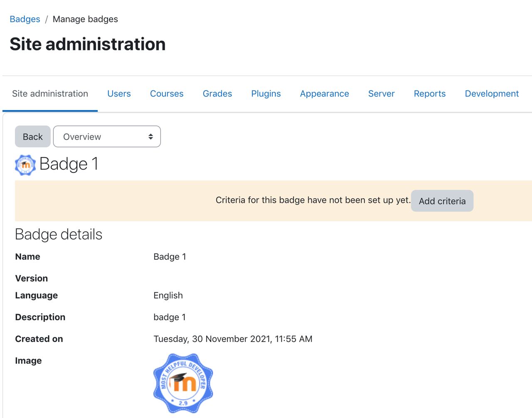Select the created date Tuesday, 30 November 2021
The image size is (532, 418).
(x=233, y=339)
